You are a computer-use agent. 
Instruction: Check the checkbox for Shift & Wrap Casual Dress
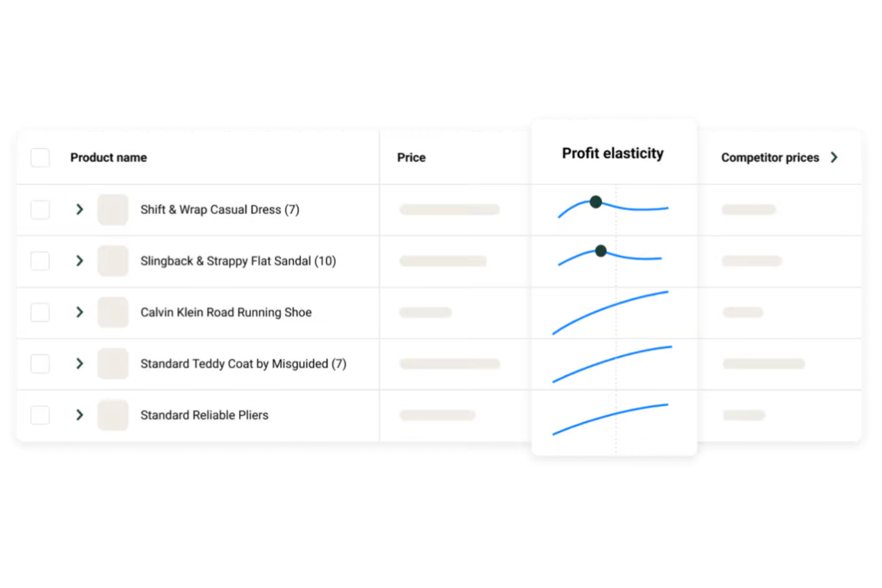(x=39, y=209)
